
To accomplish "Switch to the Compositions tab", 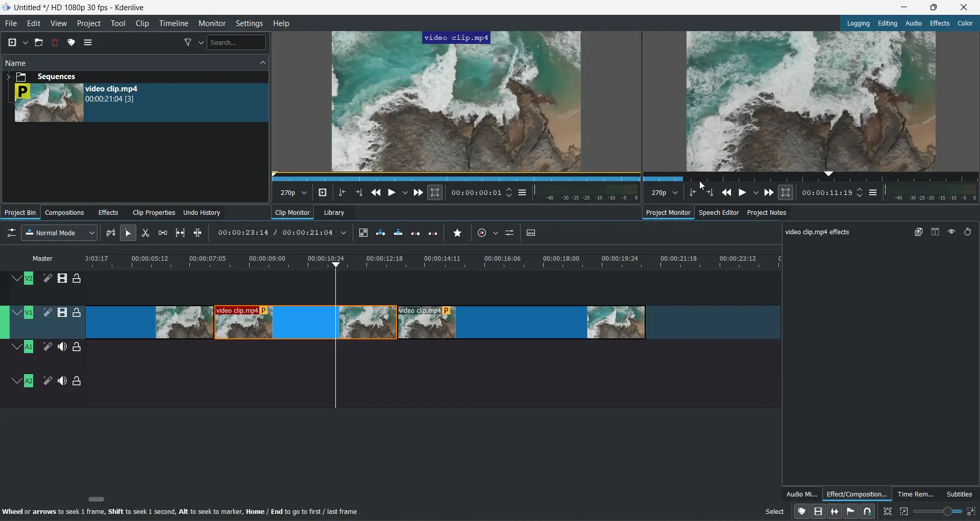I will click(65, 213).
